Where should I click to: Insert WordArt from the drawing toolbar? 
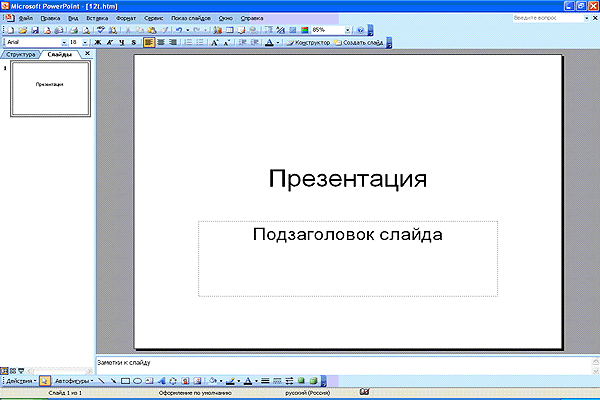click(161, 381)
